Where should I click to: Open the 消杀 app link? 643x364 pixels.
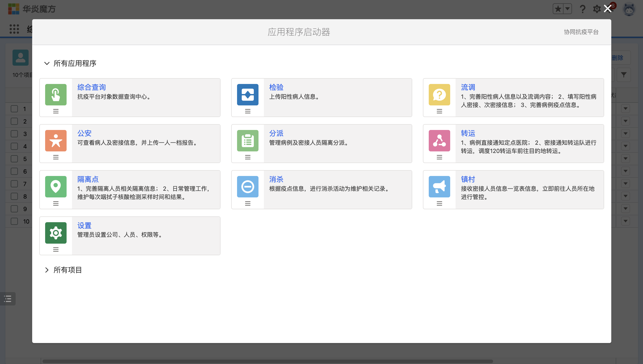(276, 179)
